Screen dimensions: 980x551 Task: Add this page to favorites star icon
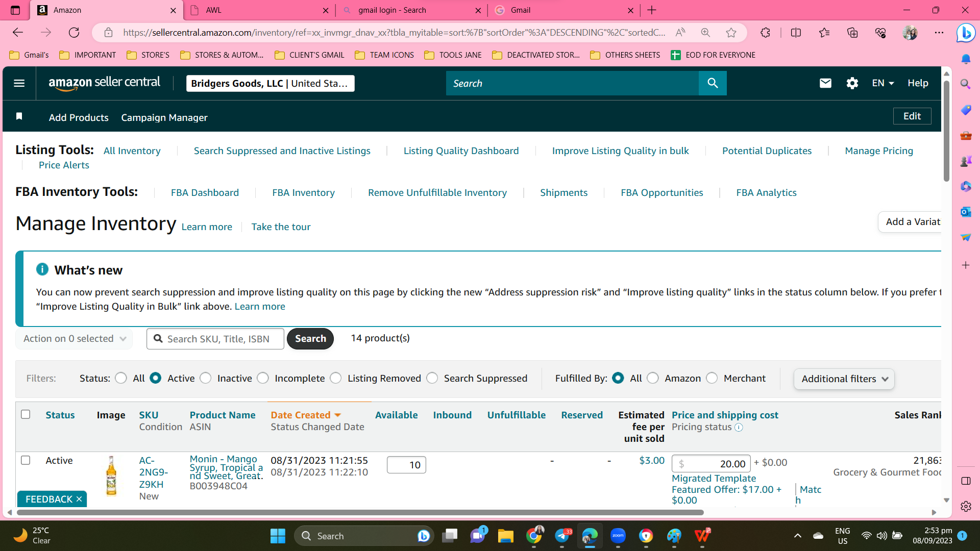point(731,33)
